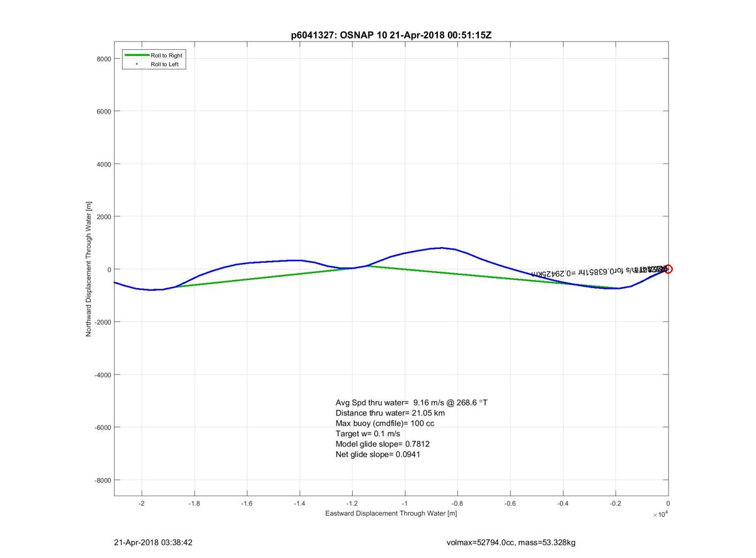
Task: Click the -0.8 tick label on x-axis
Action: (457, 503)
